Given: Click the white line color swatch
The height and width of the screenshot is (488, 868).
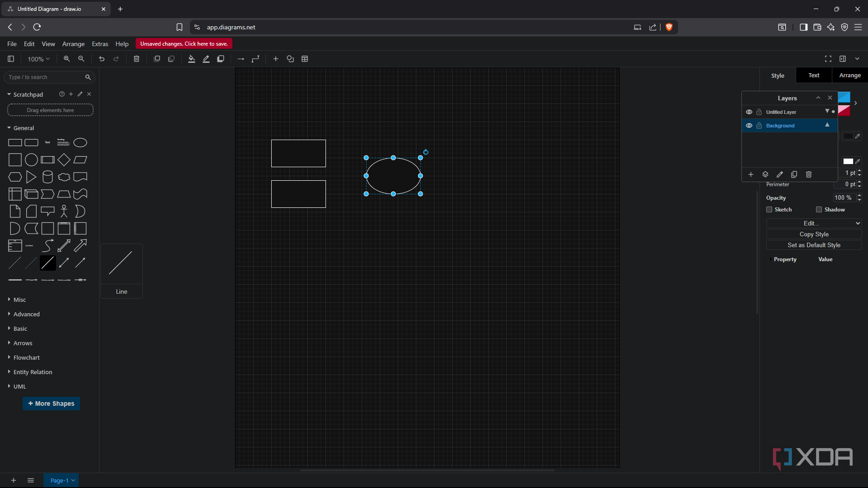Looking at the screenshot, I should (848, 161).
